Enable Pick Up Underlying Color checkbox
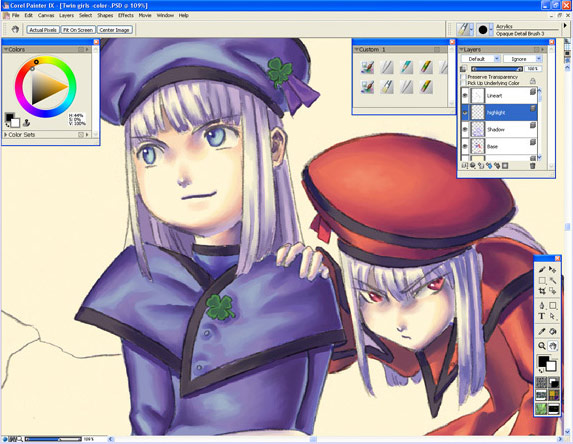The image size is (573, 444). click(464, 83)
